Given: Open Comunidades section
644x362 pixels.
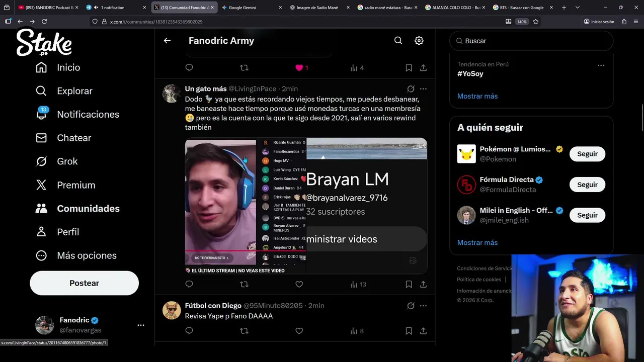Looking at the screenshot, I should click(x=77, y=209).
